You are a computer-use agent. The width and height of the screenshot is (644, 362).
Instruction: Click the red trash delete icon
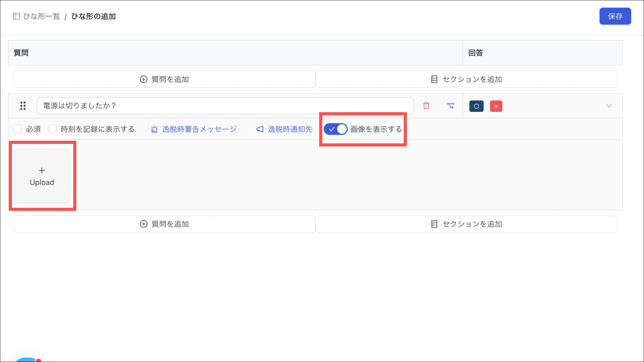pos(426,106)
